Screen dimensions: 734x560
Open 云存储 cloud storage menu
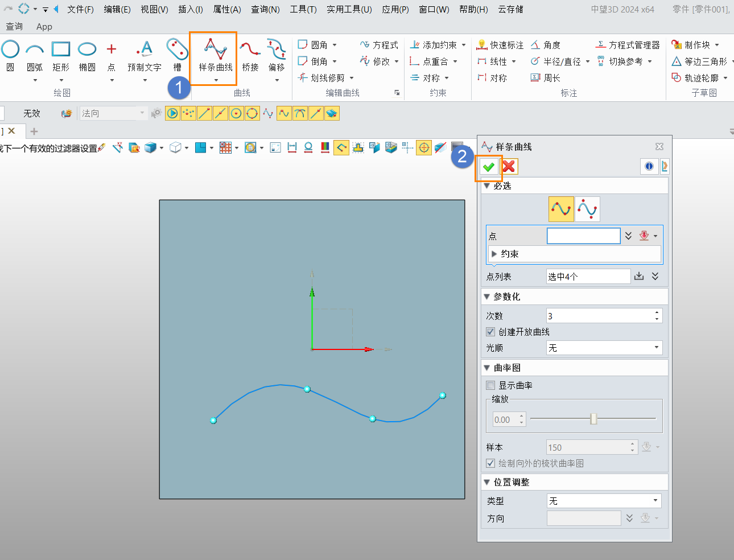tap(510, 9)
